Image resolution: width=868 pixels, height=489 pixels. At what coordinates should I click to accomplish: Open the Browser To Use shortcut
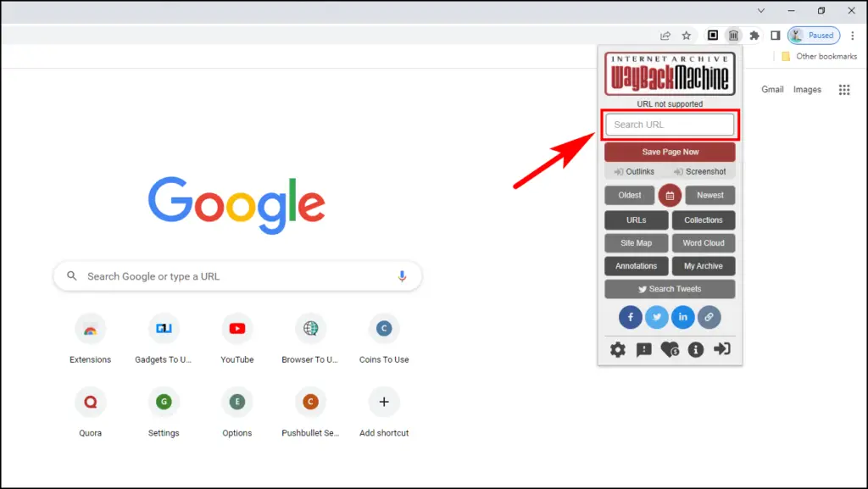[x=310, y=337]
